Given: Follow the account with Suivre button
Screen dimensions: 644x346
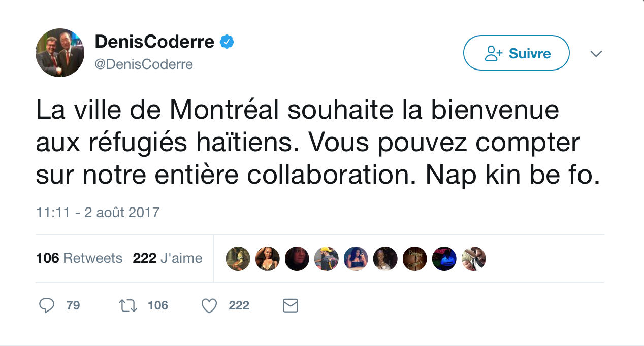Looking at the screenshot, I should 517,53.
